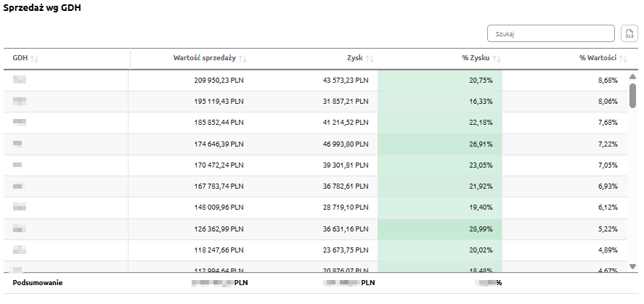644x304 pixels.
Task: Click the 16,33% profit percentage cell
Action: tap(481, 102)
